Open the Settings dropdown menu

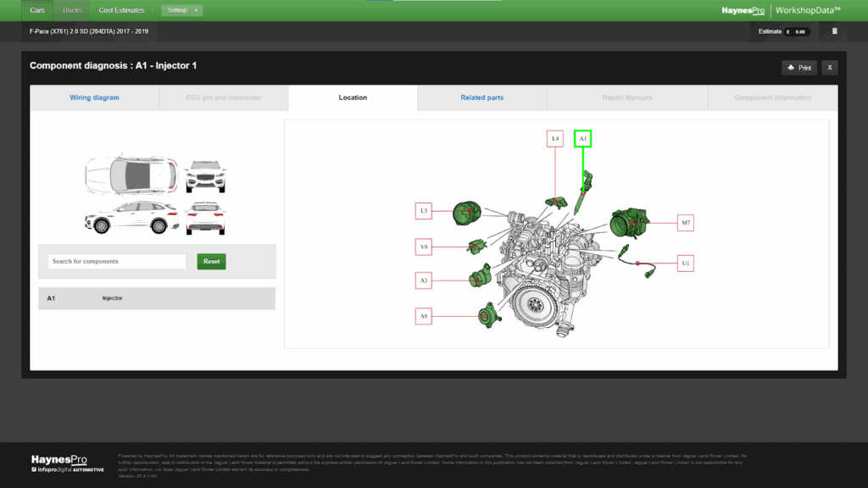point(181,10)
